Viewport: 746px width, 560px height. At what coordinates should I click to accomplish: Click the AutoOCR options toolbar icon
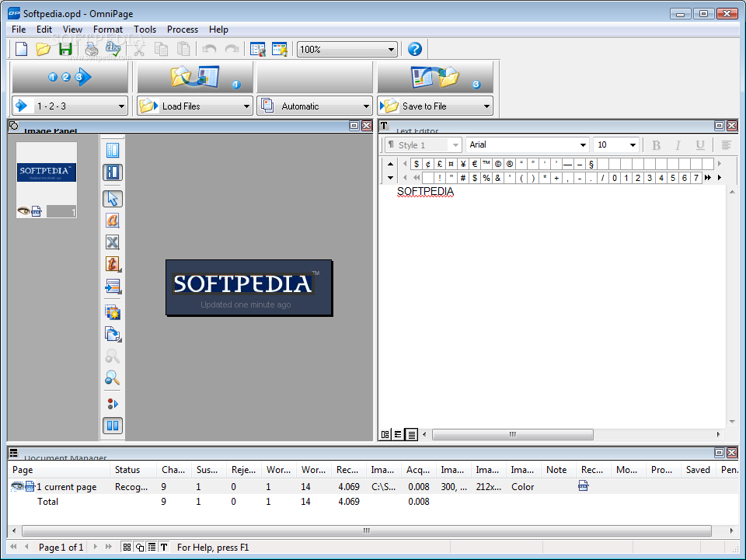257,49
